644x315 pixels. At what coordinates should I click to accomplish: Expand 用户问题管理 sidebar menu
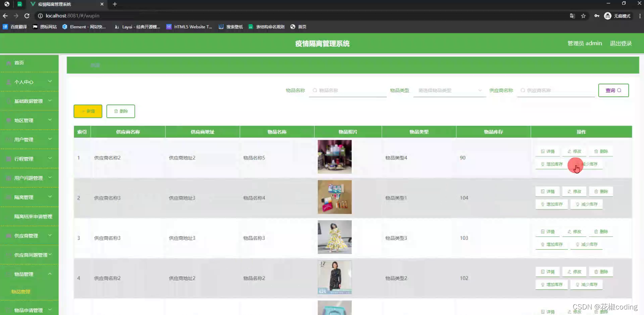[x=29, y=178]
